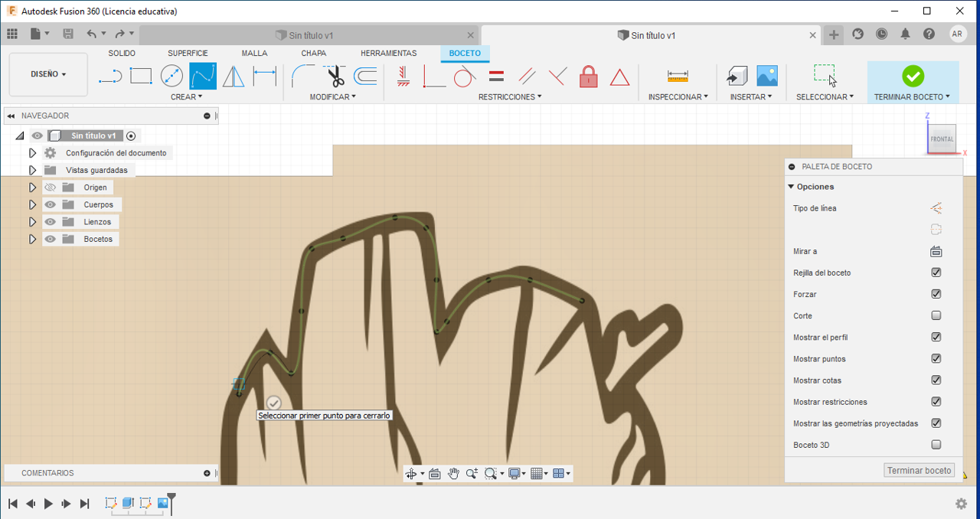Screen dimensions: 980x519
Task: Switch to the SÓLIDO tab
Action: (122, 54)
